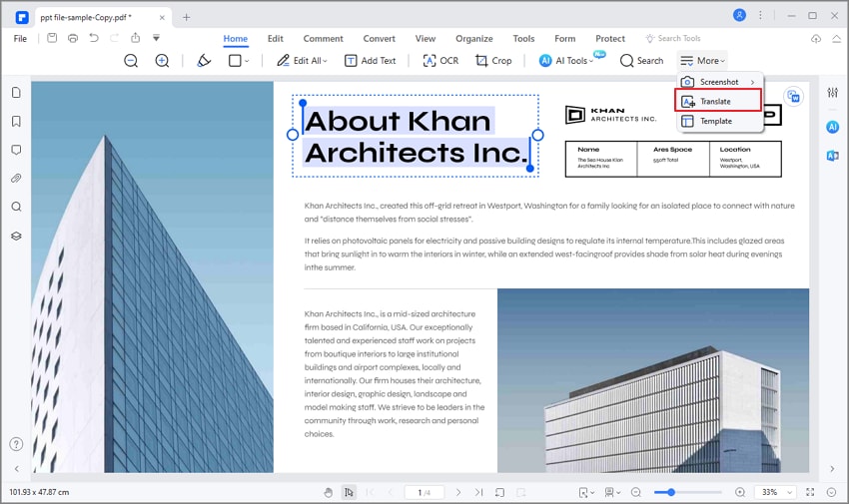Click the zoom out magnifier in toolbar
This screenshot has width=849, height=504.
[x=131, y=61]
